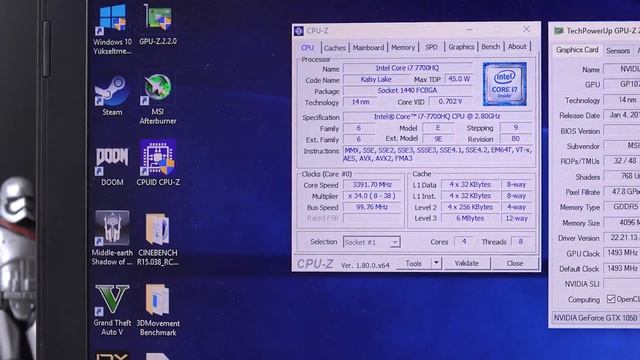Click the Package value Socket 1440 FCBGA
Viewport: 640px width, 360px height.
coord(407,90)
